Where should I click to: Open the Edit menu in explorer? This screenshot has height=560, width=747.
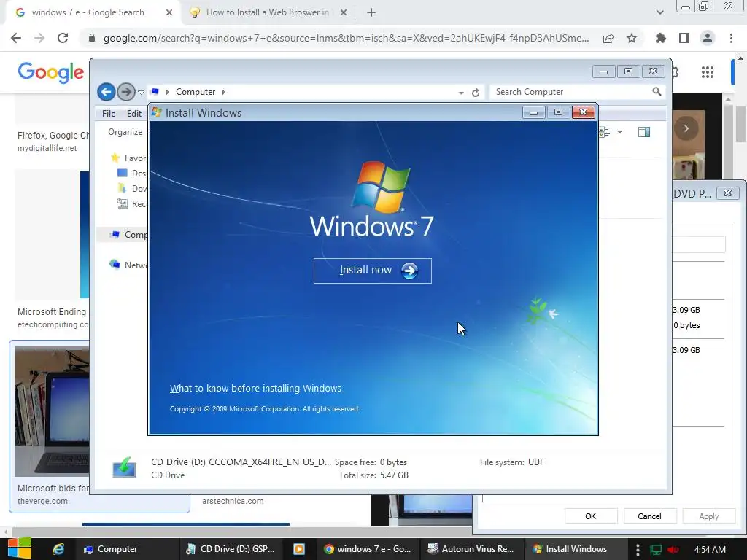134,113
